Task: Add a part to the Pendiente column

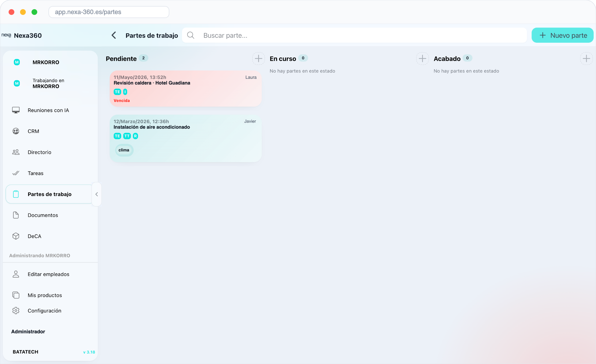Action: click(x=258, y=59)
